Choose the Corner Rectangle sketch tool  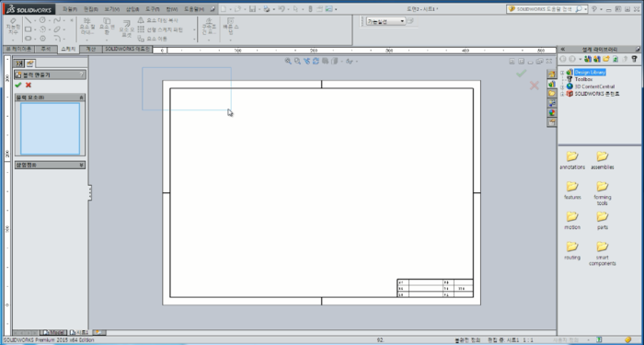(x=28, y=29)
